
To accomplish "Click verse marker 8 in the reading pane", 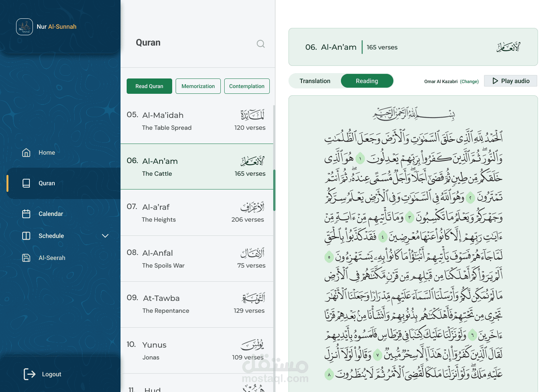I will (329, 374).
